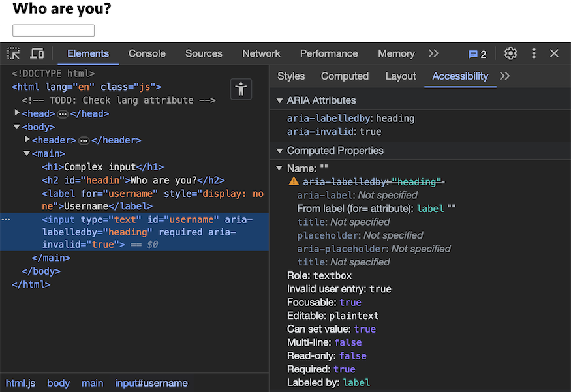
Task: Click the username text input field
Action: pyautogui.click(x=54, y=31)
